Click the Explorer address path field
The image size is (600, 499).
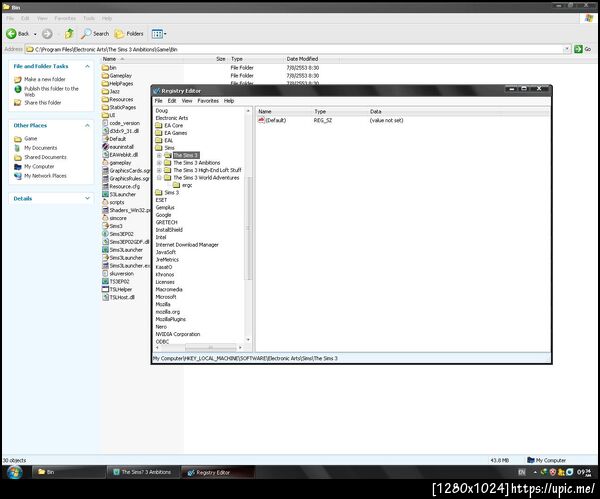pos(294,49)
